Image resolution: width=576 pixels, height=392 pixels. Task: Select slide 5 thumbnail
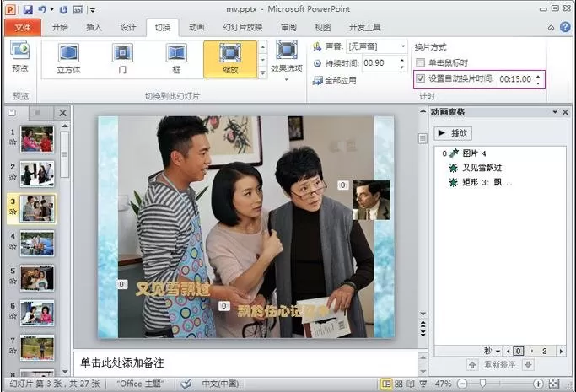tap(37, 278)
